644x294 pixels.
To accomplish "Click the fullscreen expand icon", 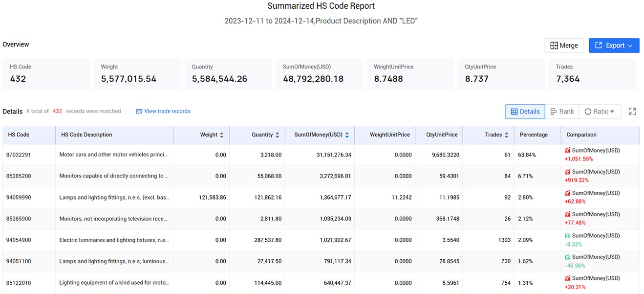I will 632,112.
